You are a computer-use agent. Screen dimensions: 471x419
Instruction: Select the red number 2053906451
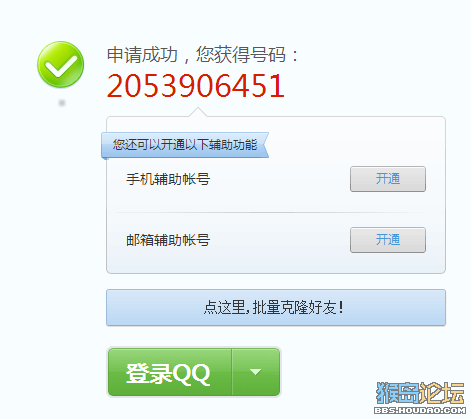pos(196,86)
